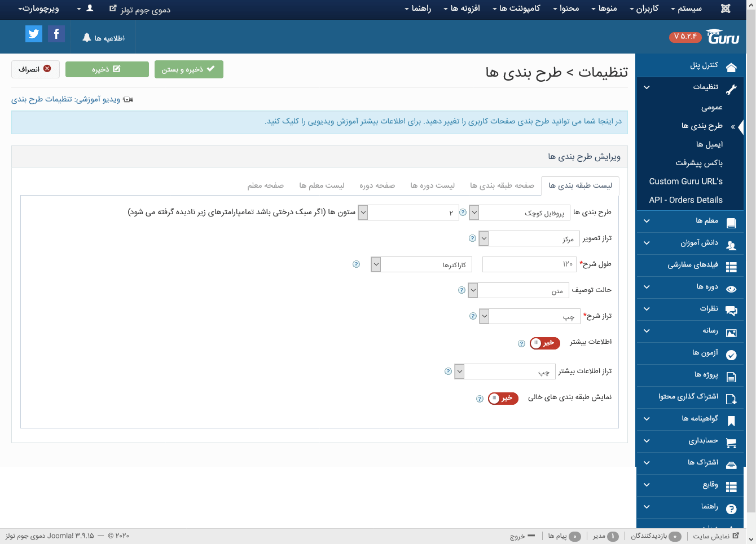The width and height of the screenshot is (756, 544).
Task: Open the Joomla logo icon in top bar
Action: pyautogui.click(x=726, y=8)
